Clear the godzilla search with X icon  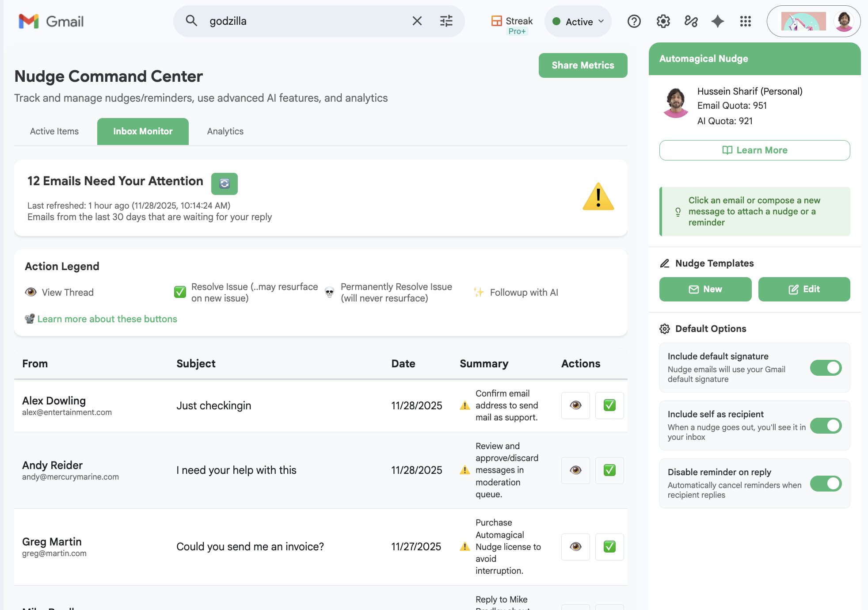pyautogui.click(x=417, y=21)
